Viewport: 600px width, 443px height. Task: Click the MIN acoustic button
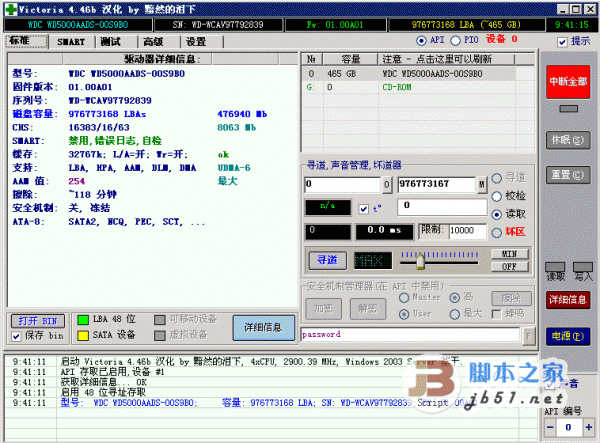click(x=510, y=254)
